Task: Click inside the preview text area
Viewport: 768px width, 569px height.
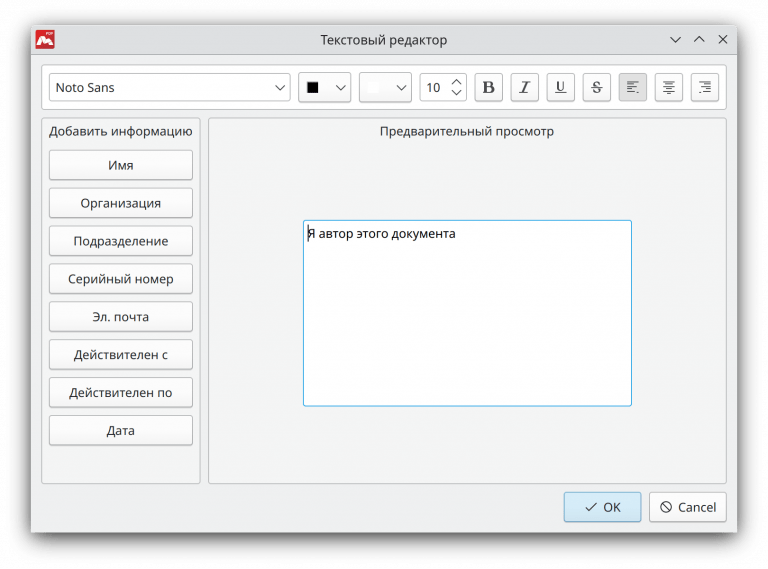Action: coord(467,320)
